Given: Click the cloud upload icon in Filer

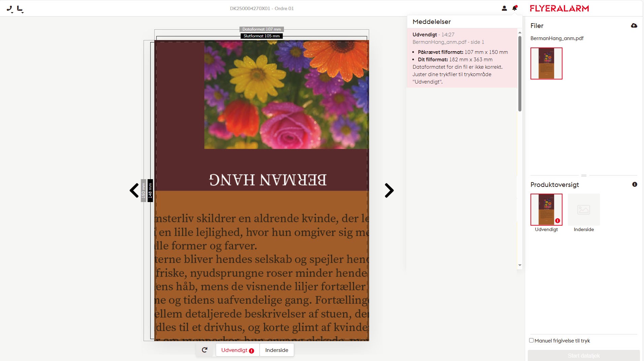Looking at the screenshot, I should click(x=634, y=26).
